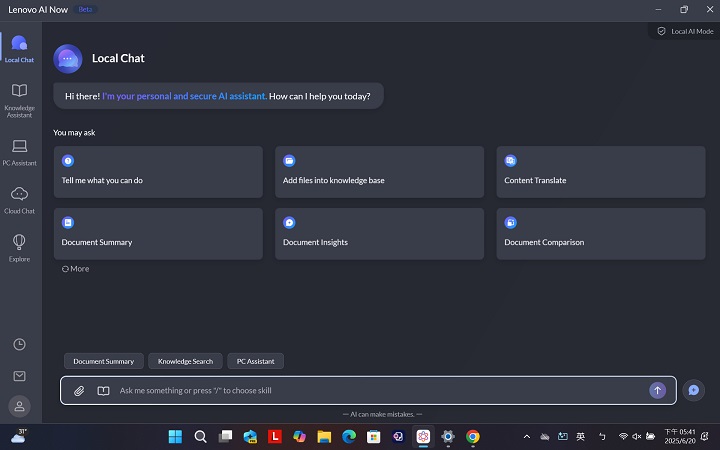Open the Local Chat sidebar tab
This screenshot has height=450, width=720.
19,49
